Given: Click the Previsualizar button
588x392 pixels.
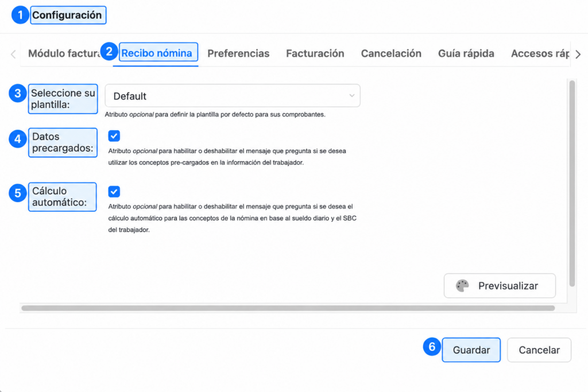Looking at the screenshot, I should coord(500,286).
